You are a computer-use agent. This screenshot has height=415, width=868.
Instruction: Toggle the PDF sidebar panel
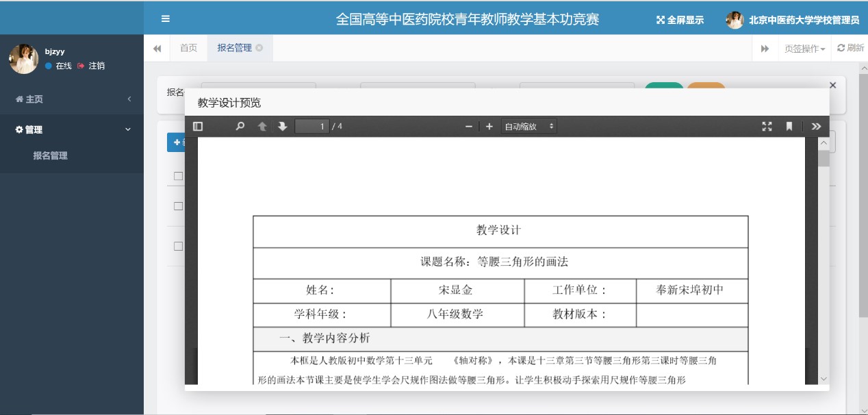click(198, 127)
